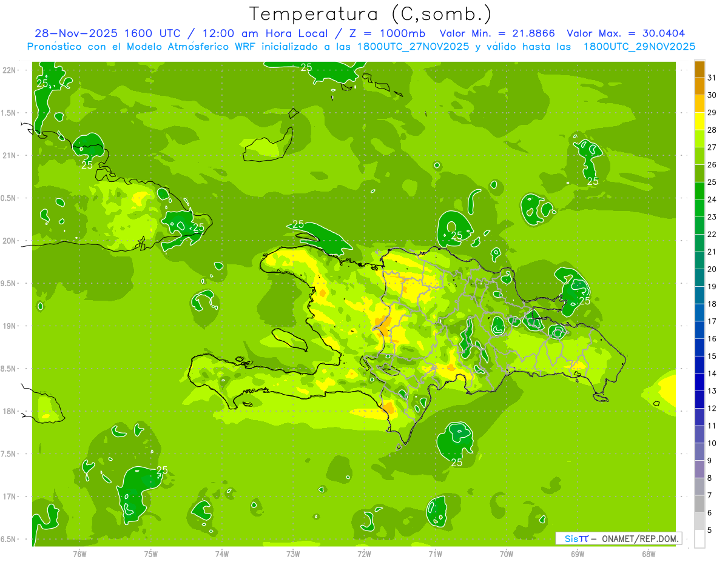Click the 'Valor Max. = 30.0404' text
The width and height of the screenshot is (728, 562).
point(626,33)
